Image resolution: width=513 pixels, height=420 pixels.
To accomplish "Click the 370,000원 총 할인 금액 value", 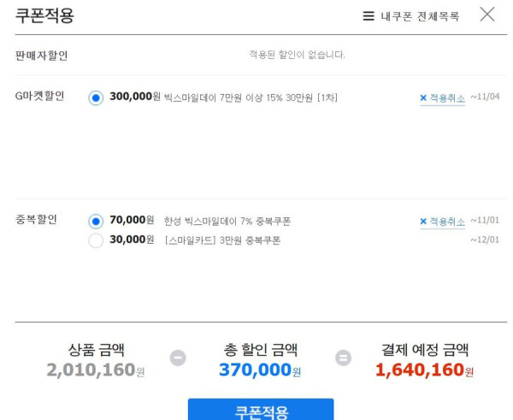I will 260,370.
